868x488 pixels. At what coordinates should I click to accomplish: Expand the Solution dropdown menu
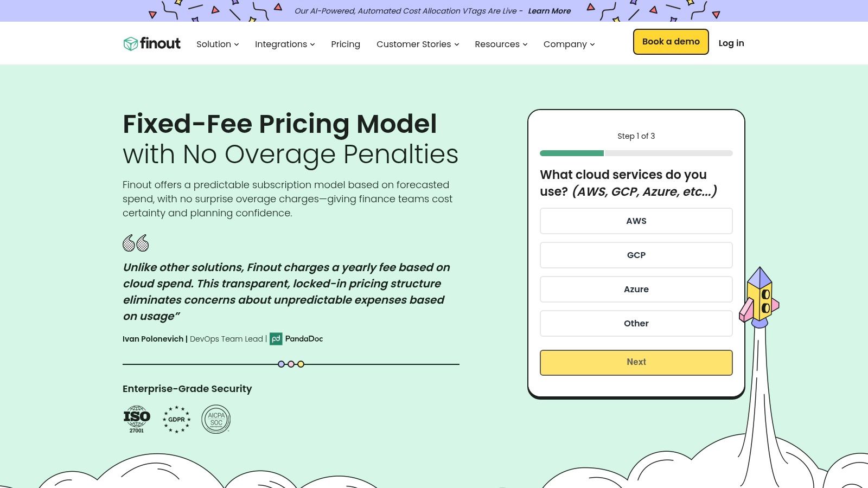(x=218, y=44)
